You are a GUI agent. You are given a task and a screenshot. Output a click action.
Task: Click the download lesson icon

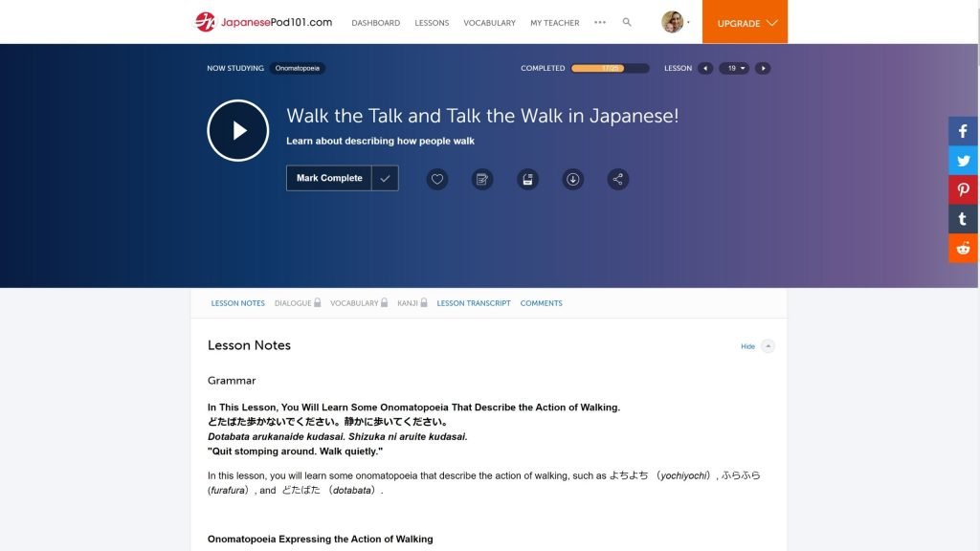point(572,179)
